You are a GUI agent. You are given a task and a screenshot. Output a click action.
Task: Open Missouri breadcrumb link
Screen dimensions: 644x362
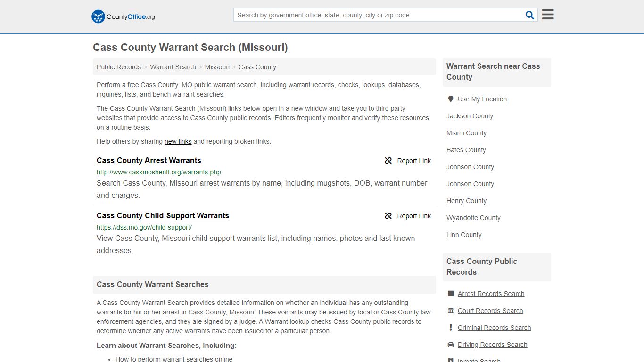click(x=217, y=67)
